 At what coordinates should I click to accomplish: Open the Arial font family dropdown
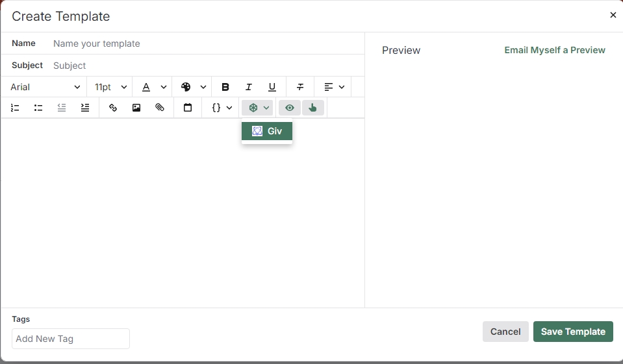pyautogui.click(x=45, y=87)
